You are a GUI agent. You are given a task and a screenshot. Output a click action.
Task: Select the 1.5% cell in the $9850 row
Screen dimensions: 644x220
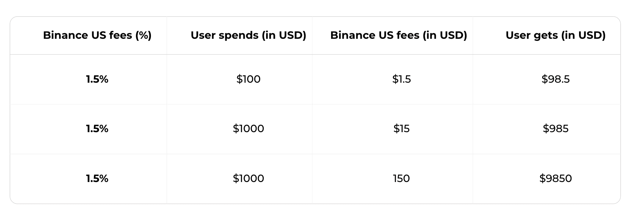(97, 178)
